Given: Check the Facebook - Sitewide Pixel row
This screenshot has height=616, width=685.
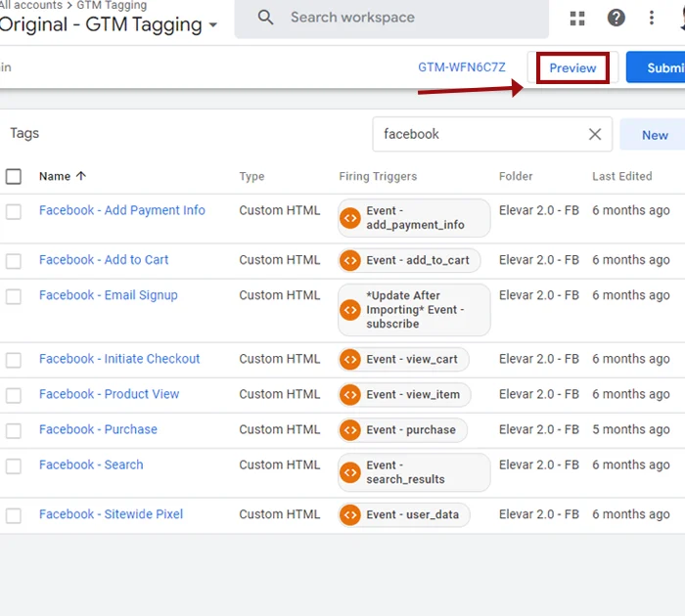Looking at the screenshot, I should [14, 515].
